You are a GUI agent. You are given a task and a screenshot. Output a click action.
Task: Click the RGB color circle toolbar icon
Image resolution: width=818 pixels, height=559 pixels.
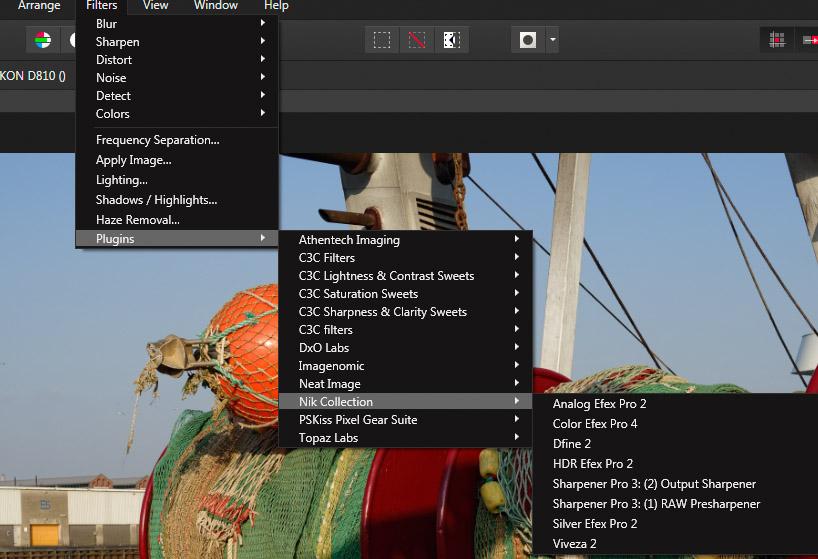click(43, 40)
